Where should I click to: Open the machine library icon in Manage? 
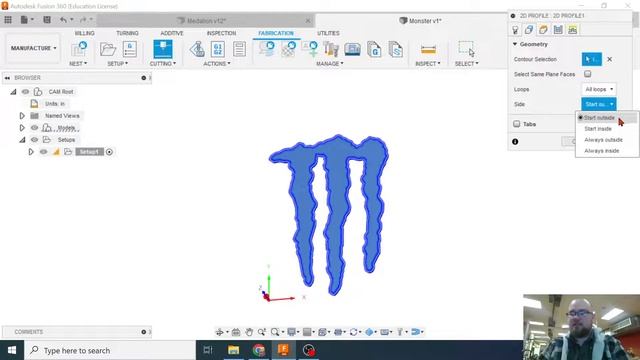[353, 49]
